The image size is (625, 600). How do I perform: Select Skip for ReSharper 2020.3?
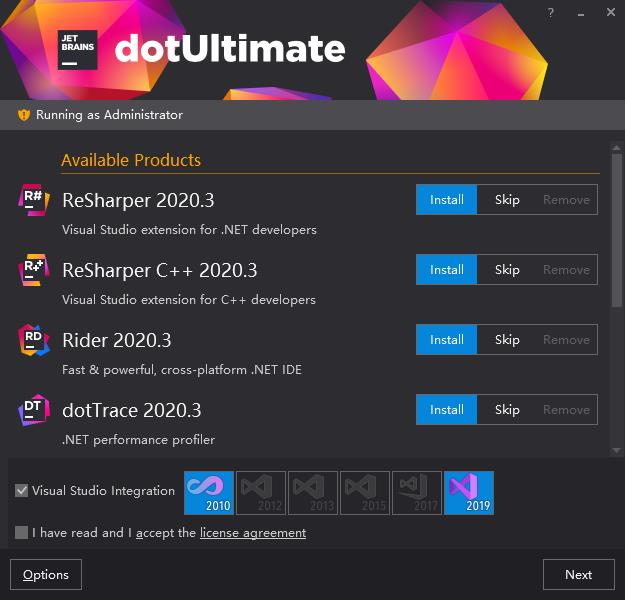point(507,199)
